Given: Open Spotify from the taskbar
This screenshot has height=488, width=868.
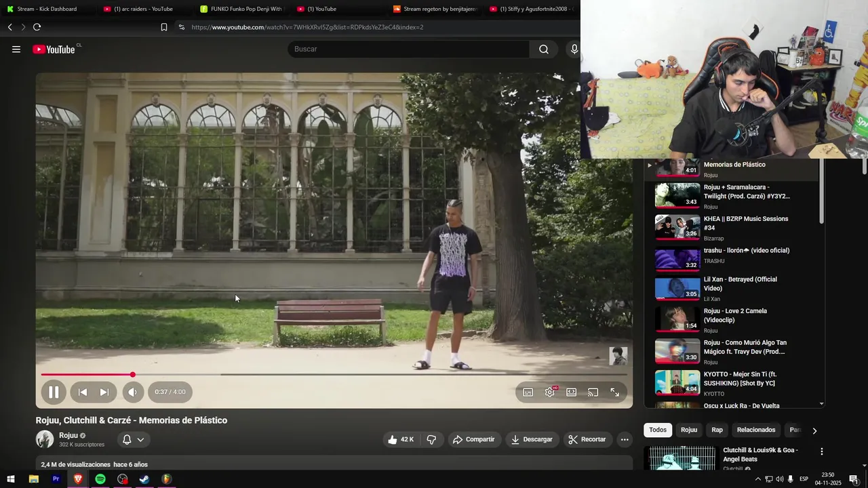Looking at the screenshot, I should pyautogui.click(x=100, y=479).
